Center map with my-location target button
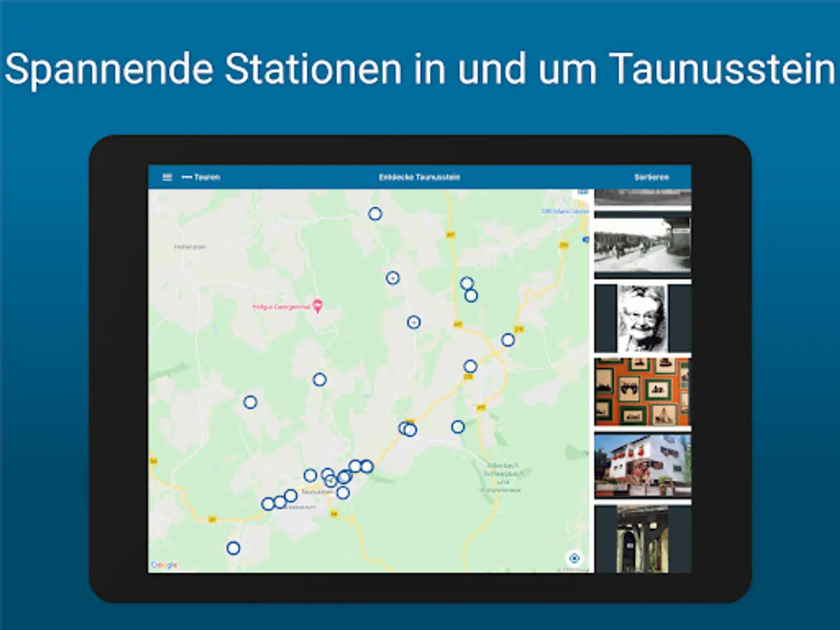This screenshot has height=630, width=840. (575, 558)
